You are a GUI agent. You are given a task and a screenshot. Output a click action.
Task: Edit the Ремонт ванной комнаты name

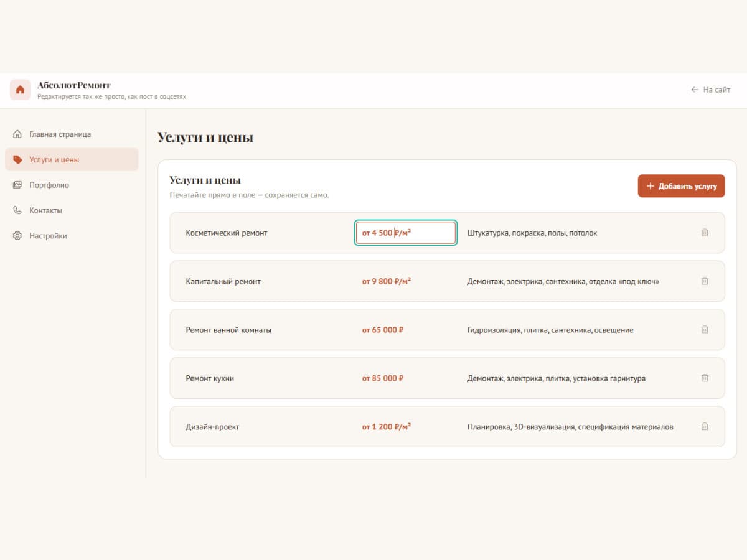pos(228,330)
